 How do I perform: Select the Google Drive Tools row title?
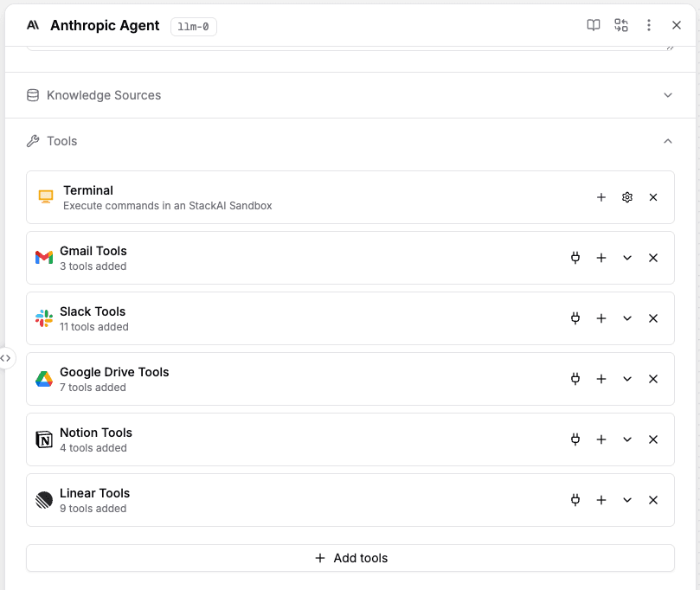114,372
